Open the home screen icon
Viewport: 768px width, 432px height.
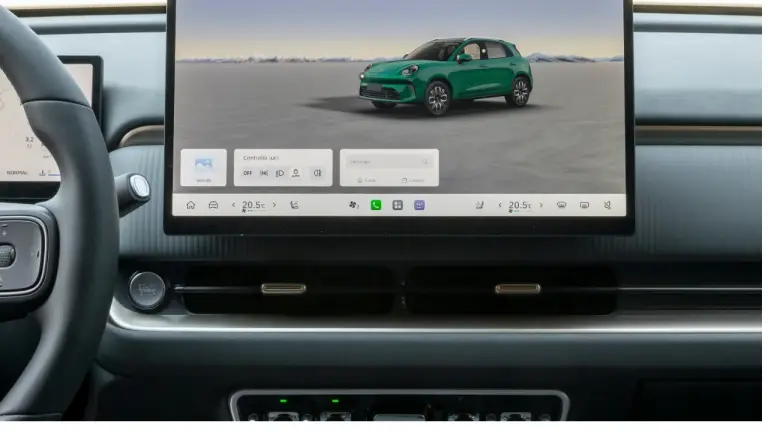pos(191,205)
